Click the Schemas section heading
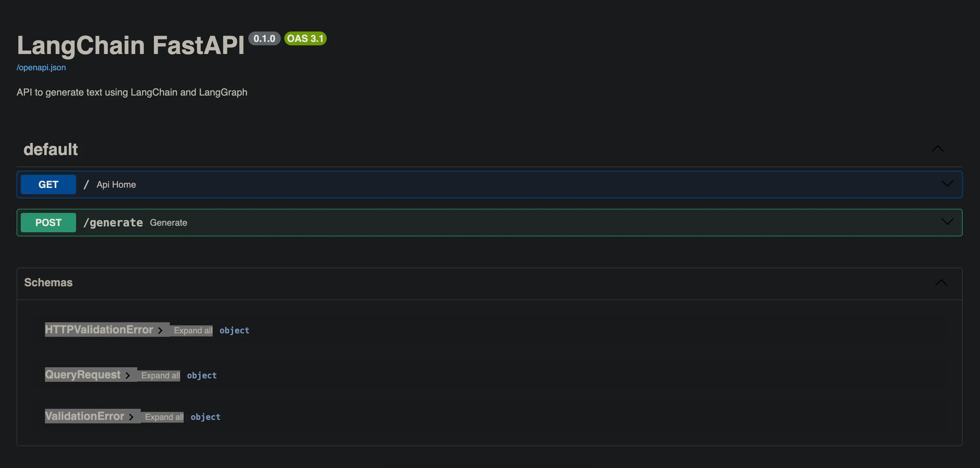 [48, 283]
